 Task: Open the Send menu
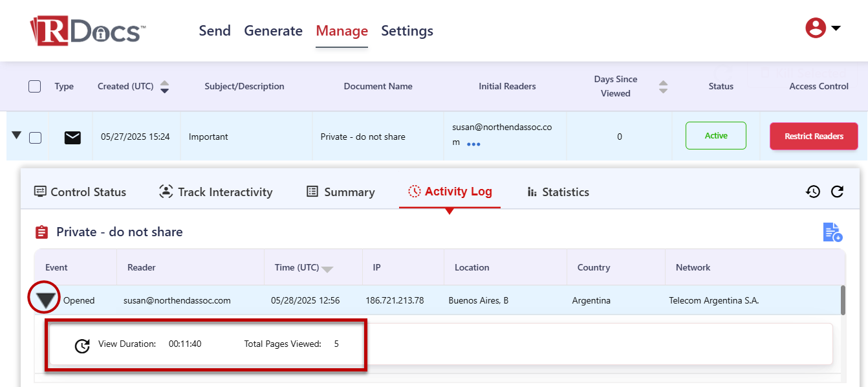[215, 30]
